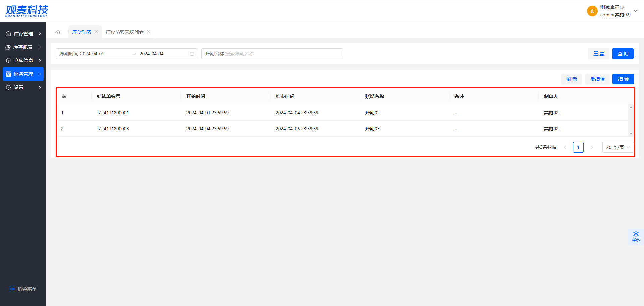Expand the 库存管理 chevron arrow
The image size is (644, 306).
click(40, 34)
